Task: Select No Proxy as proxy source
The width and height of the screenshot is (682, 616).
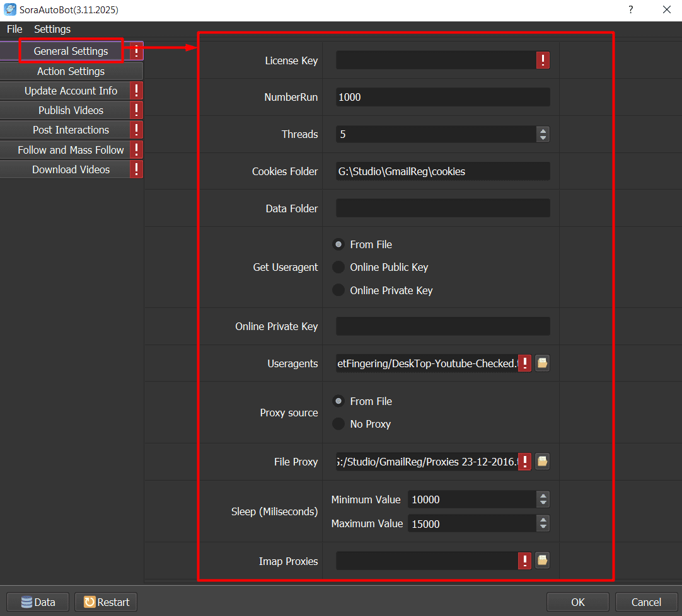Action: 338,424
